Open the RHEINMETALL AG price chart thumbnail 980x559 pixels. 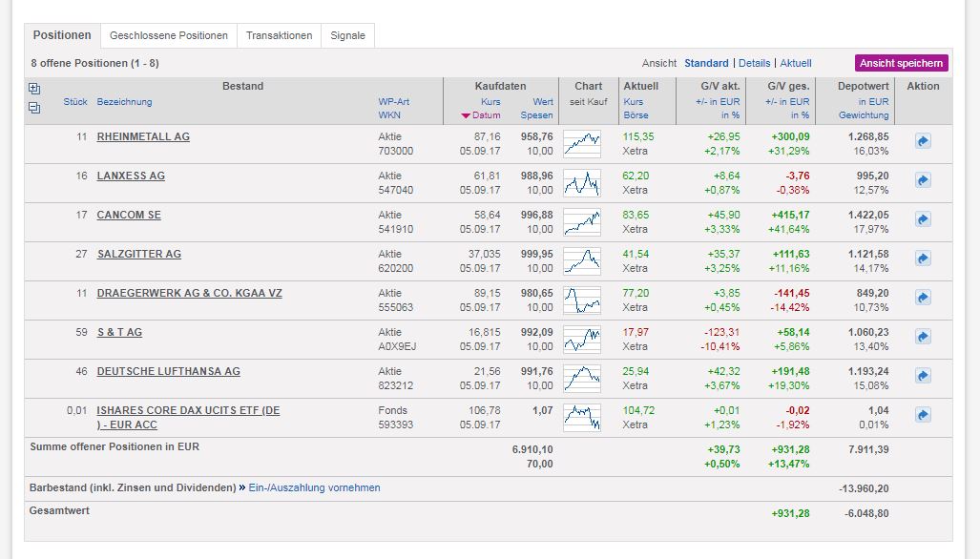pos(582,143)
